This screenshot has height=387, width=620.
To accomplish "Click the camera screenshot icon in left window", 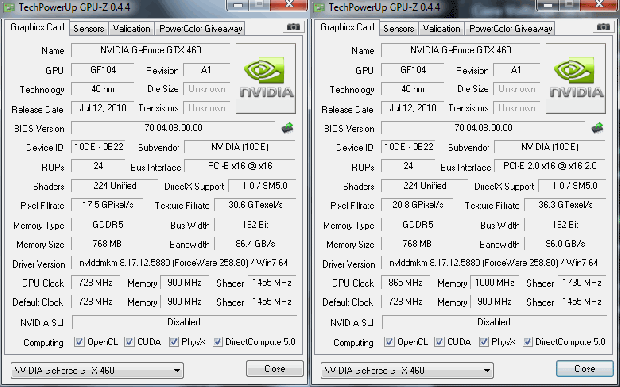I will (293, 27).
